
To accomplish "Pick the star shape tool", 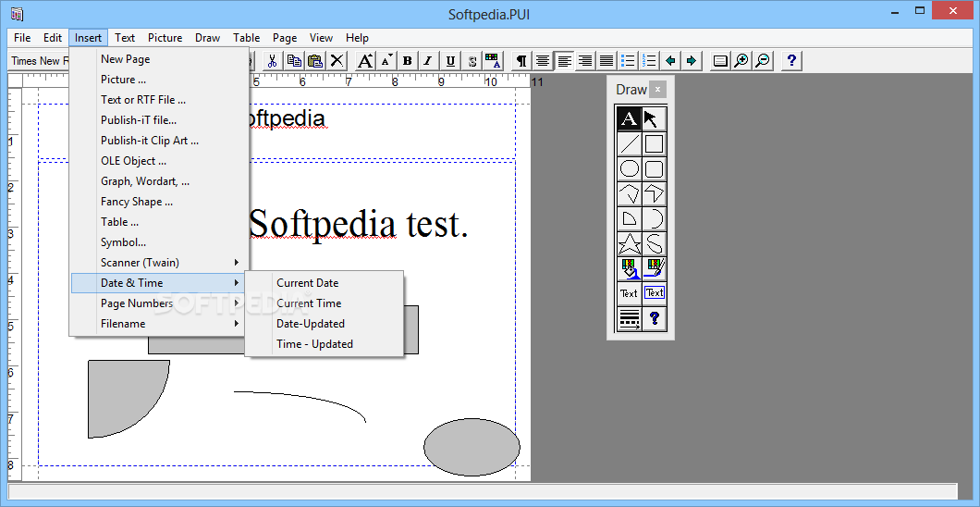I will click(x=629, y=244).
